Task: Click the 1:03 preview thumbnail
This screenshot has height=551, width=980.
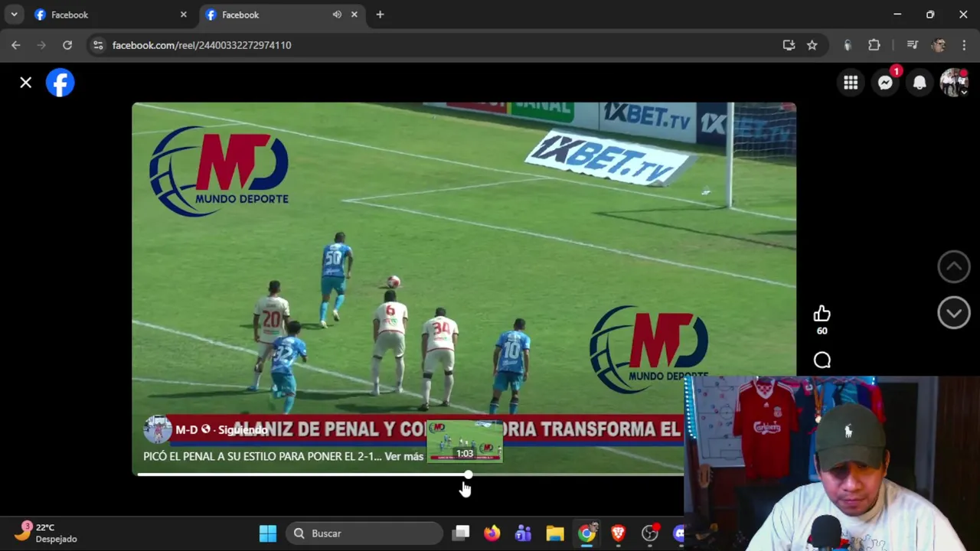Action: (465, 442)
